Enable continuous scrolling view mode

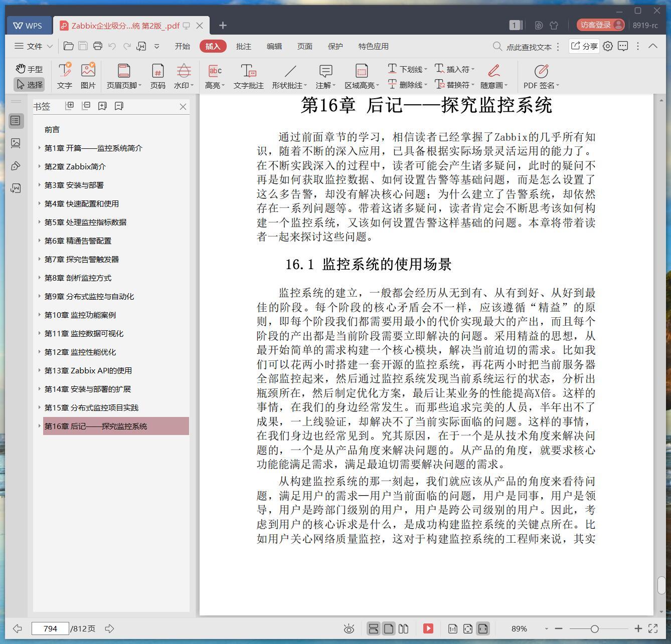(373, 628)
